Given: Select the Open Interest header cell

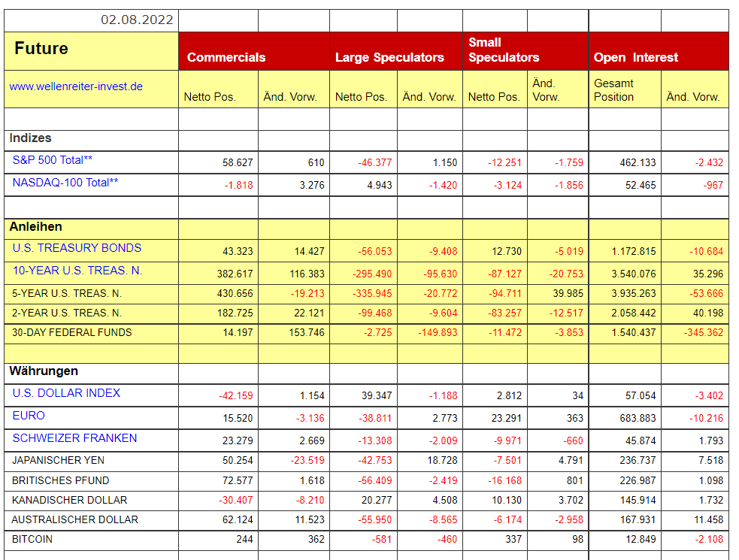Looking at the screenshot, I should coord(635,57).
